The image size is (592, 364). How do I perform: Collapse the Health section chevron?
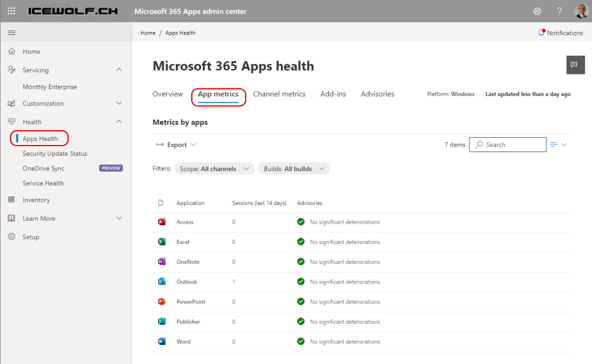coord(120,121)
